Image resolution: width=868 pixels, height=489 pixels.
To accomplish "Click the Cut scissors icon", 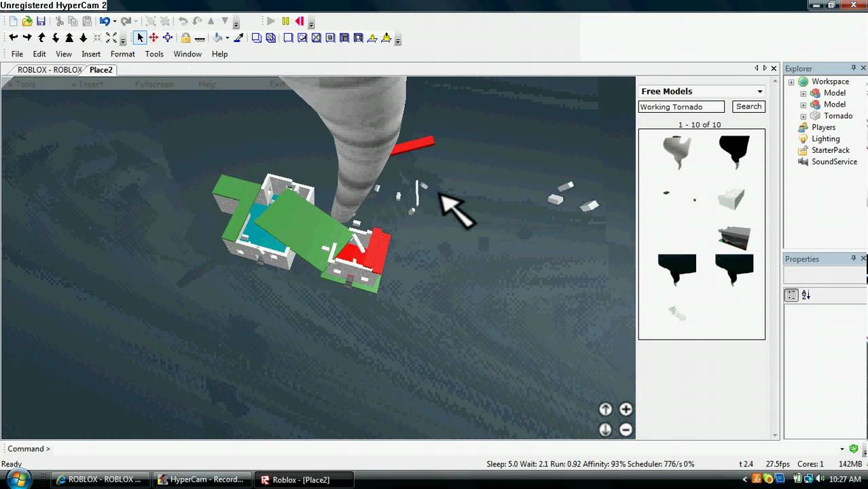I will 60,21.
